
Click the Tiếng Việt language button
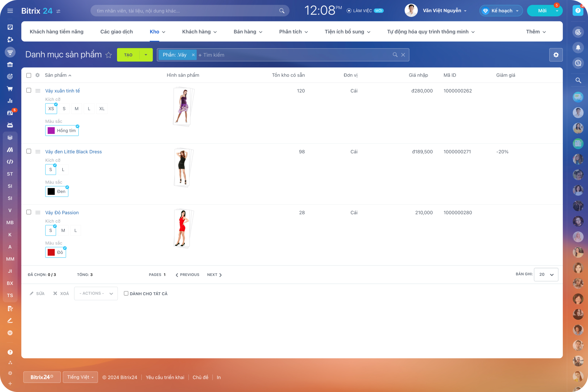80,377
